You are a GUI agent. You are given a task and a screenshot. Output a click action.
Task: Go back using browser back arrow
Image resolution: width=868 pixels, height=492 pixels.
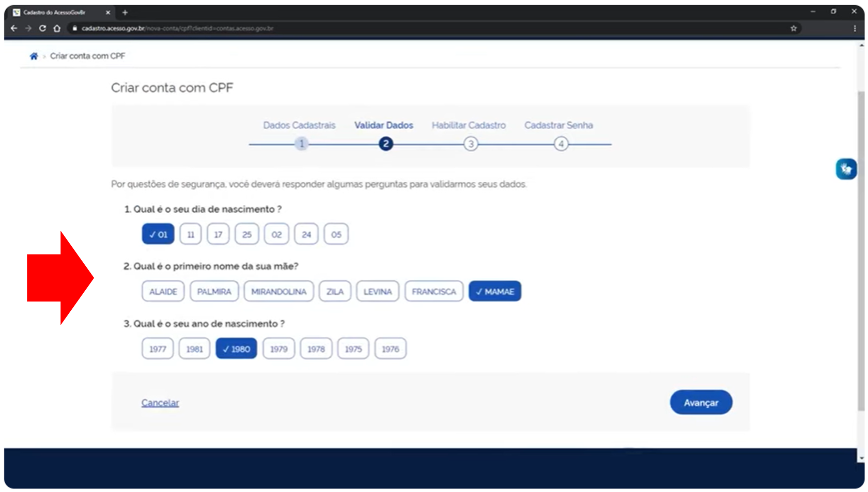coord(14,28)
